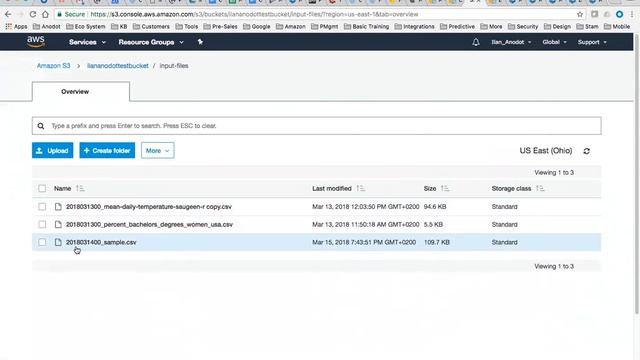Click the Create folder button
The width and height of the screenshot is (640, 360).
click(107, 151)
